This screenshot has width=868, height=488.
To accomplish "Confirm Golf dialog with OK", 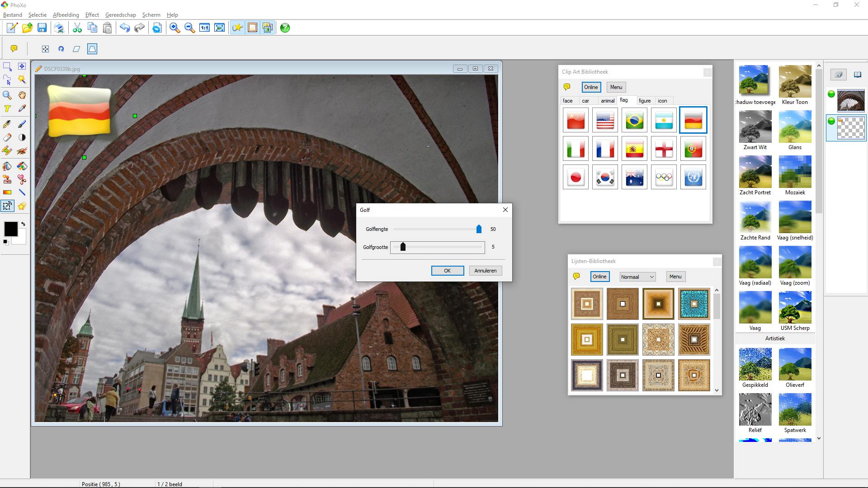I will tap(447, 271).
